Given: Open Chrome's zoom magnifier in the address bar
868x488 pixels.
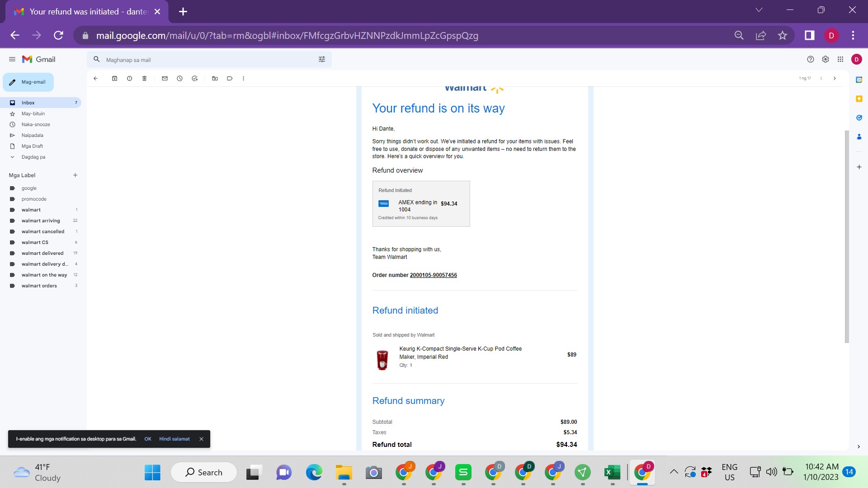Looking at the screenshot, I should [x=739, y=35].
